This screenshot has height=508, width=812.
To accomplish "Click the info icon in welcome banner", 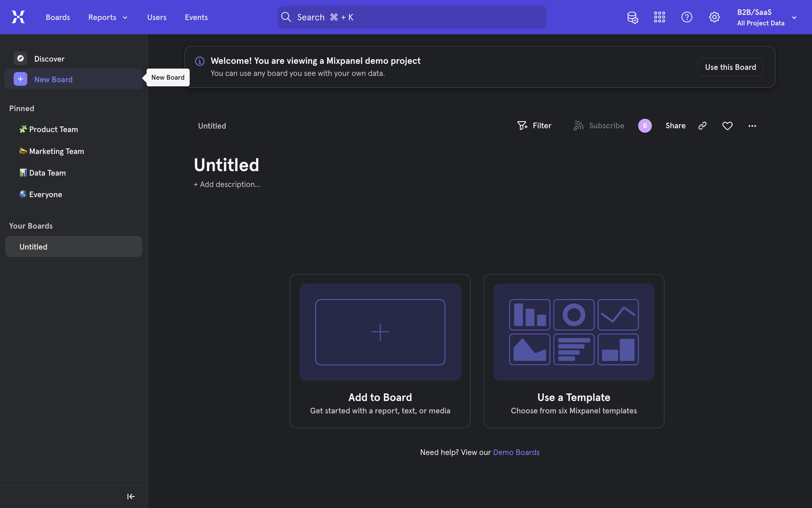I will tap(200, 61).
